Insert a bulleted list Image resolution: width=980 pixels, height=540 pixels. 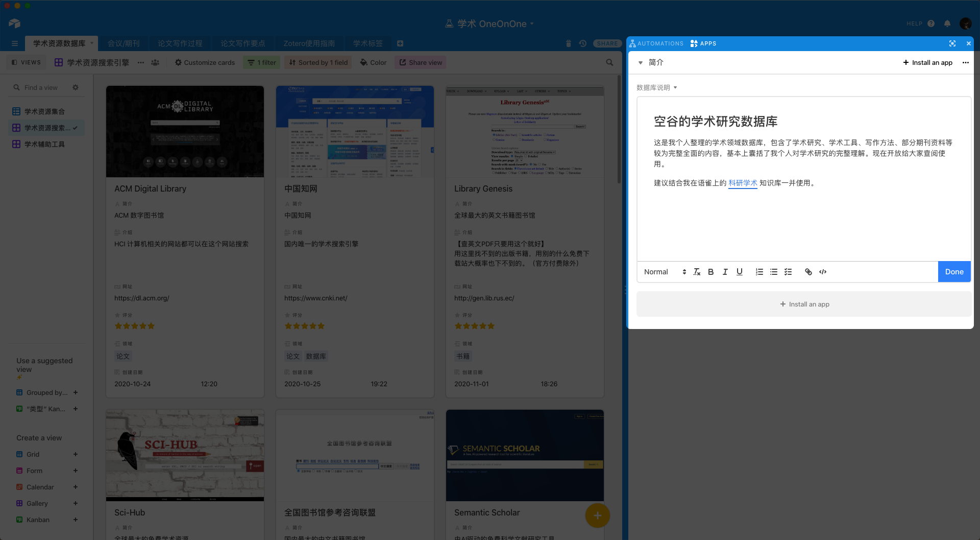(x=774, y=272)
